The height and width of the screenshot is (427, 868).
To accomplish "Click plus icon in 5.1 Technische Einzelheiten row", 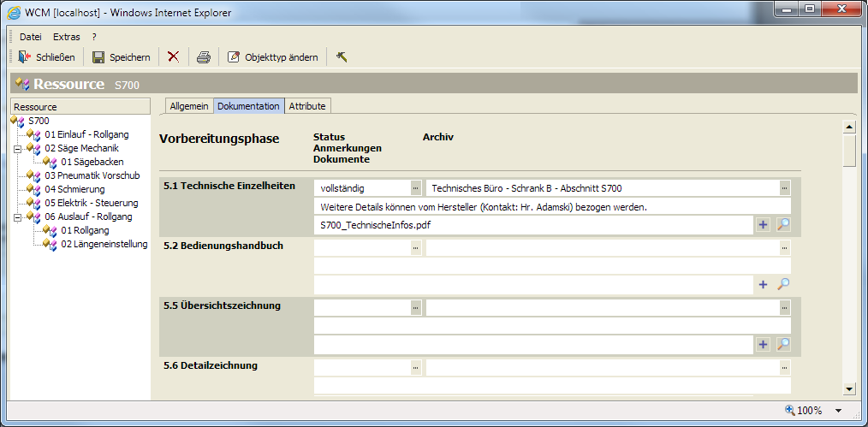I will pyautogui.click(x=763, y=225).
